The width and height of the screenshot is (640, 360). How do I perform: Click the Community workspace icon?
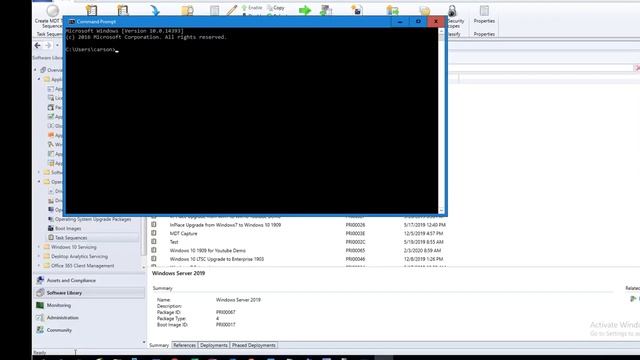[x=40, y=330]
